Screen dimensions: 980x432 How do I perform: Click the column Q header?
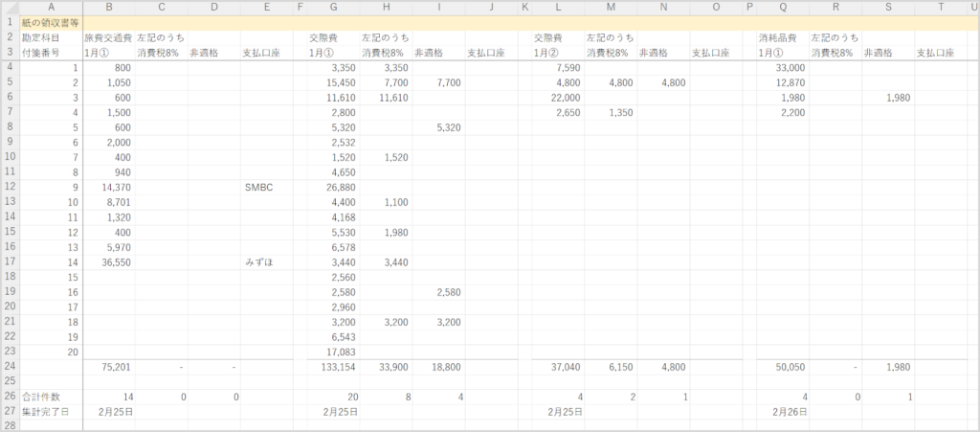point(783,7)
